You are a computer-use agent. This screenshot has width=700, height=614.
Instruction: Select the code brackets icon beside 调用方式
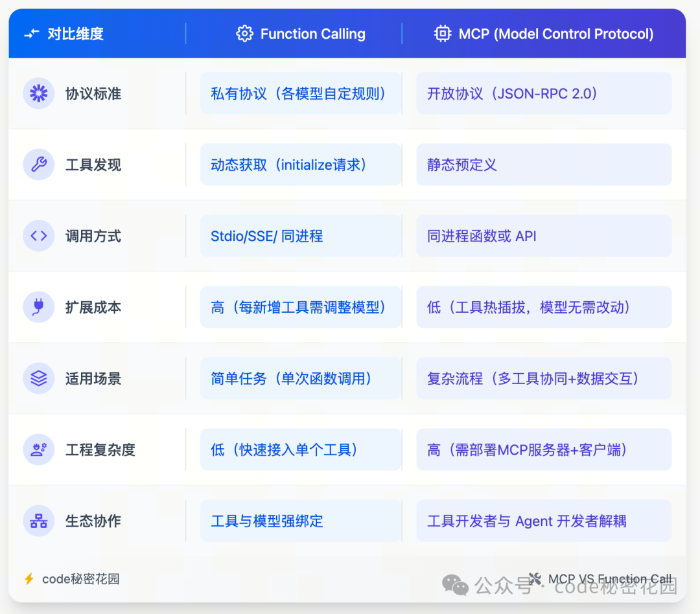38,236
